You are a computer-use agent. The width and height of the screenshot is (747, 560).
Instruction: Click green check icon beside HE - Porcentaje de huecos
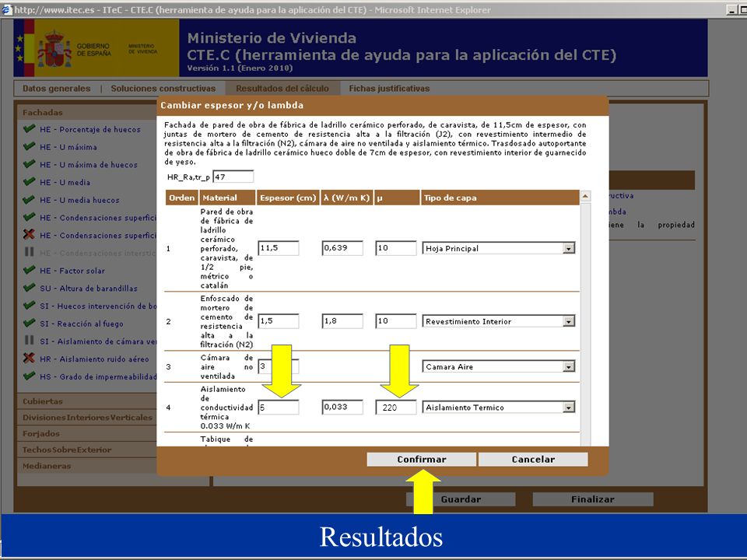[29, 128]
